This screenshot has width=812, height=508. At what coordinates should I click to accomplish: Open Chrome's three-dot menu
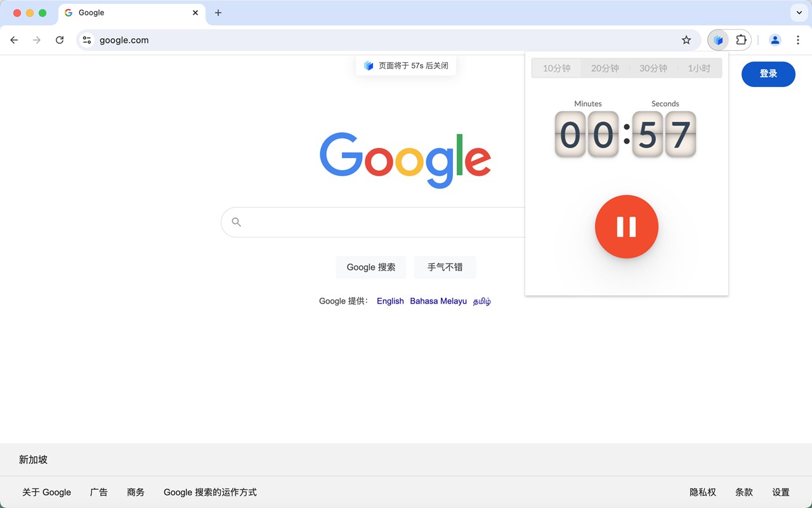798,40
